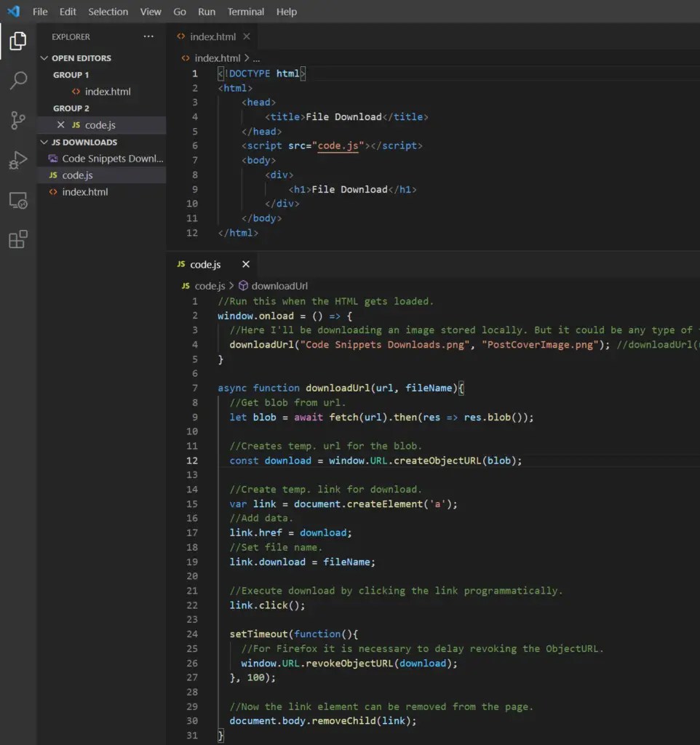Viewport: 700px width, 745px height.
Task: Open code.js in JS DOWNLOADS folder
Action: tap(102, 175)
